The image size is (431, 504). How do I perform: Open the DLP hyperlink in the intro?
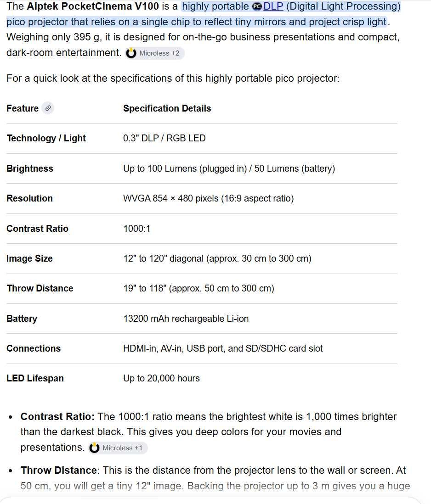tap(273, 6)
